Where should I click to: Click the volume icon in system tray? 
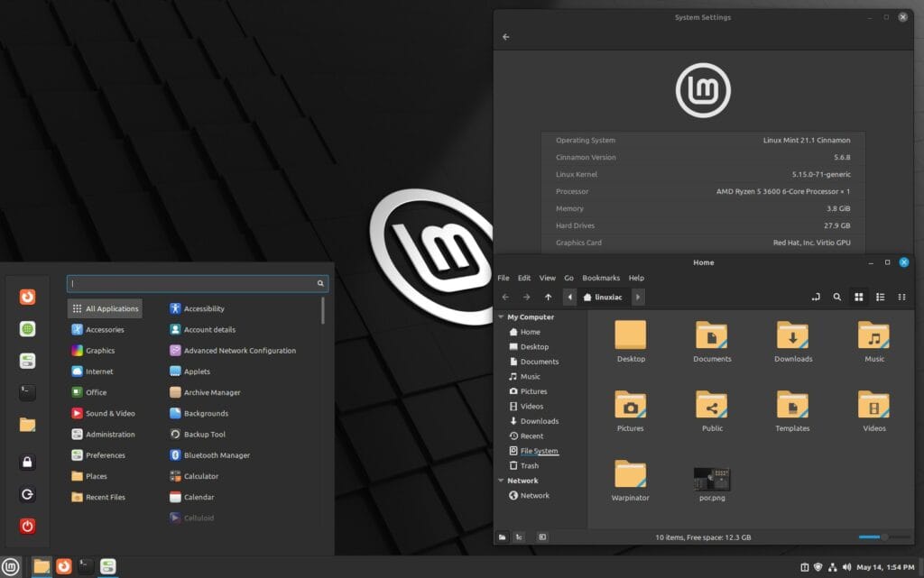click(x=846, y=567)
